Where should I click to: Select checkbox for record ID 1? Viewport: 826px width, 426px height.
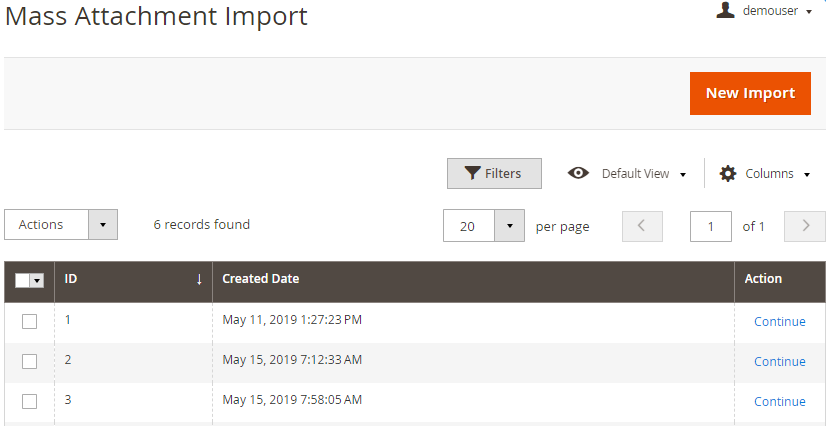pos(30,321)
